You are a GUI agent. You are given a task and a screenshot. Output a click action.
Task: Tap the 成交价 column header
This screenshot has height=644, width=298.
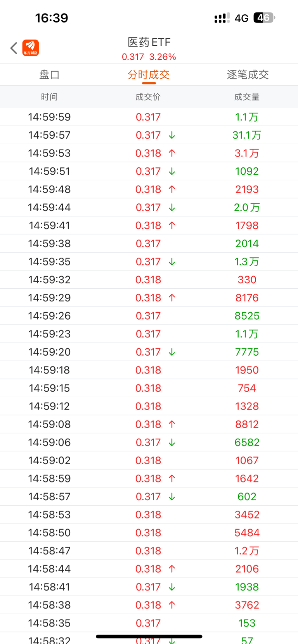click(x=148, y=97)
